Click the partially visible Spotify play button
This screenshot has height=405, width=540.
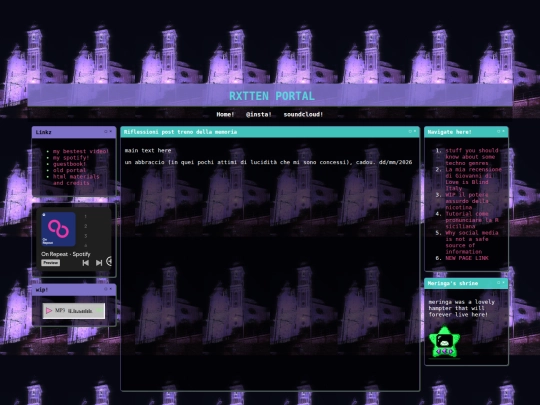point(109,261)
